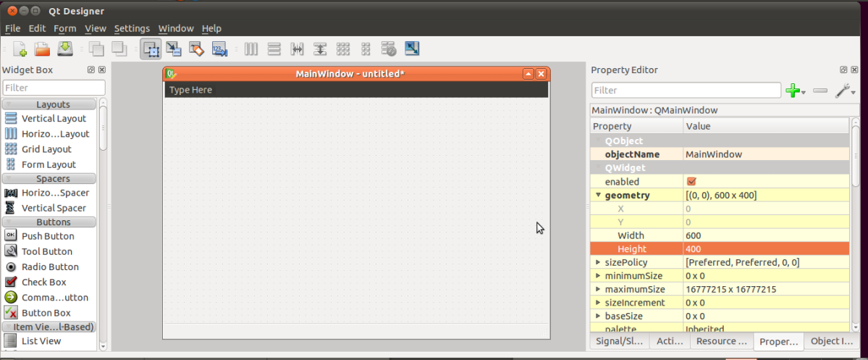Click the Bring to Front icon
The image size is (868, 360).
click(119, 49)
